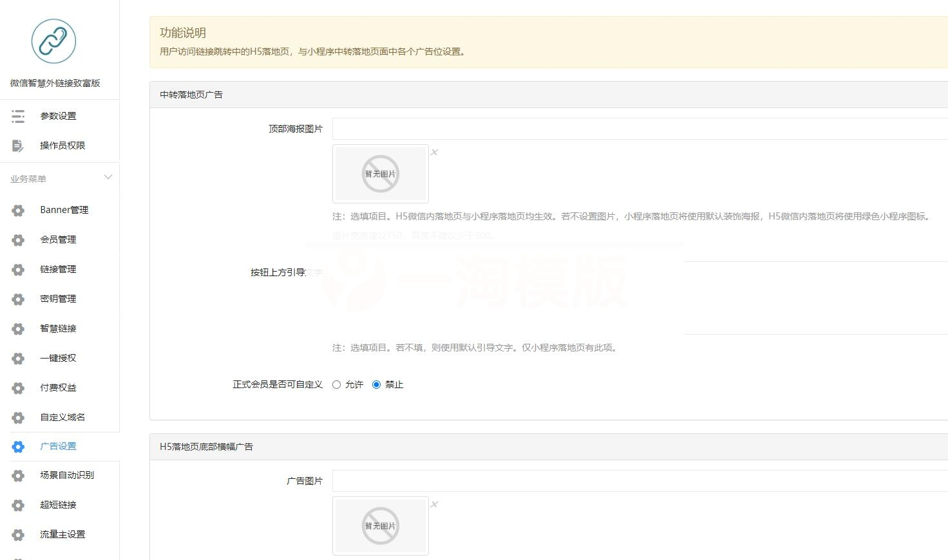Open the 广告设置 highlighted gear icon

[17, 446]
